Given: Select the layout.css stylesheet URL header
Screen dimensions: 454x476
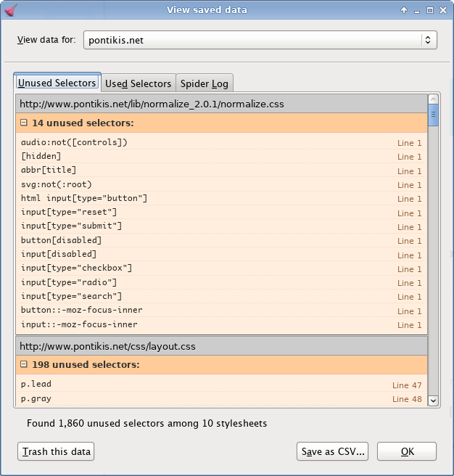Looking at the screenshot, I should tap(221, 346).
